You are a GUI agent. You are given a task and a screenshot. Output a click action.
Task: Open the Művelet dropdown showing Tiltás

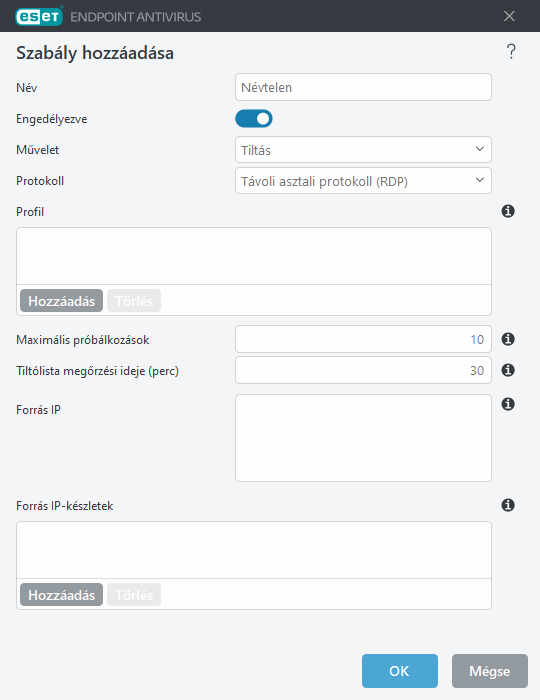363,150
